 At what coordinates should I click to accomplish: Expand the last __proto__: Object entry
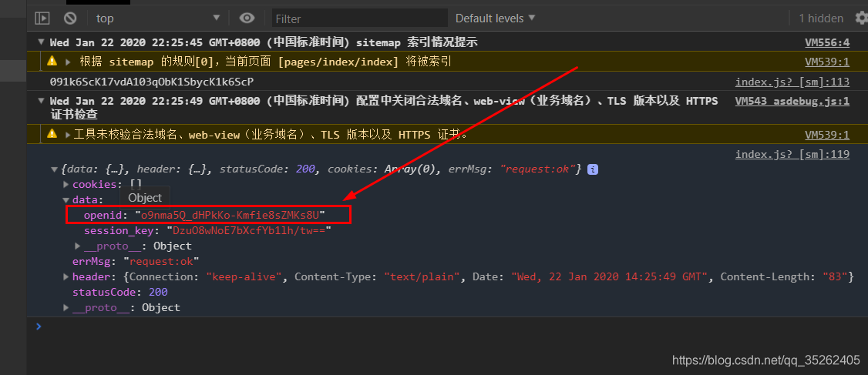[66, 307]
